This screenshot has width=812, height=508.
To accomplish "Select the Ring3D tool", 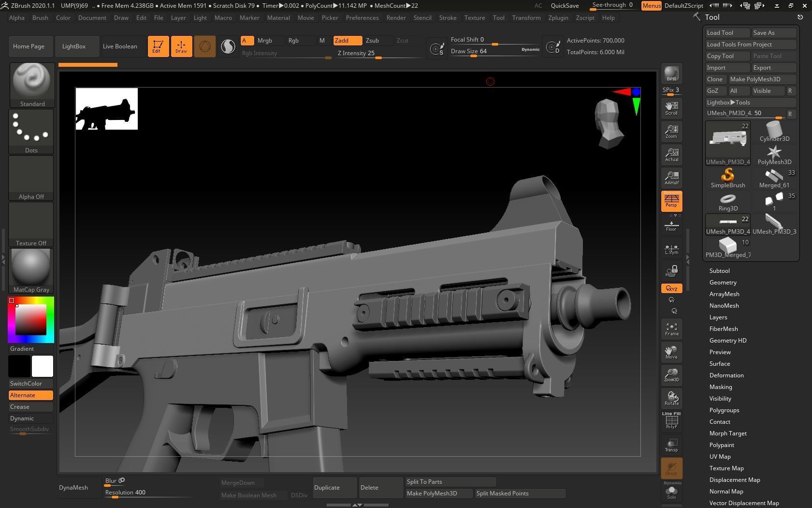I will coord(728,201).
